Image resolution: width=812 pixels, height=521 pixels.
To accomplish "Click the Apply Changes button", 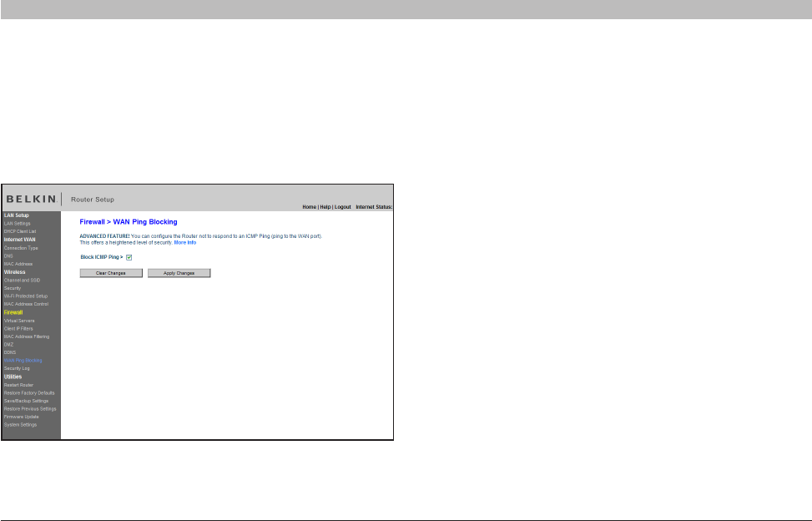I will pyautogui.click(x=179, y=273).
